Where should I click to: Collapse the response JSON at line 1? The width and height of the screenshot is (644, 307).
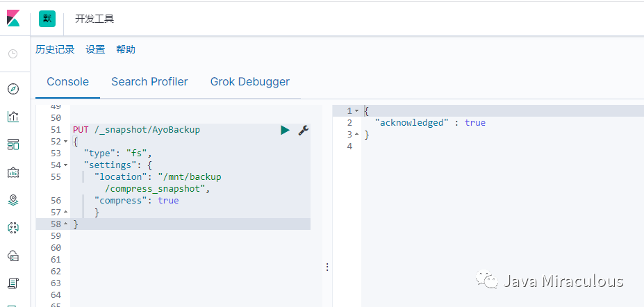pos(356,111)
